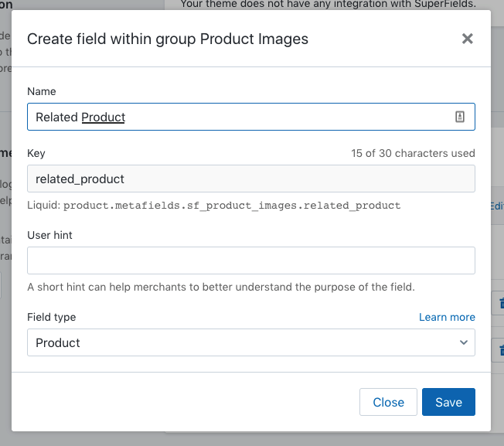
Task: Click the empty User hint input field
Action: [x=251, y=260]
